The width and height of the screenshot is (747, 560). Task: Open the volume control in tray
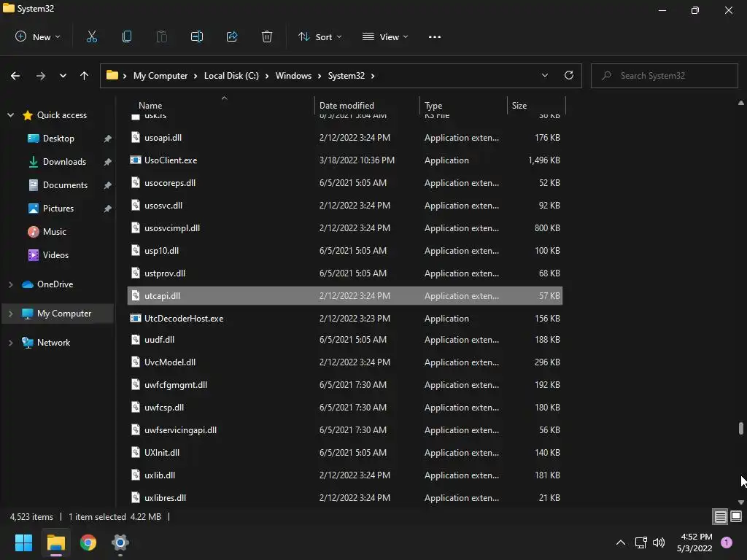tap(659, 542)
